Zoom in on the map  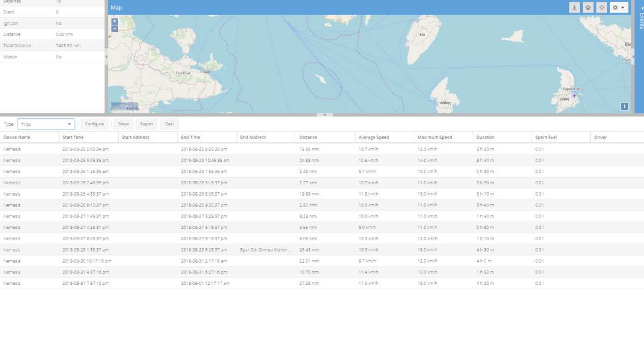click(x=115, y=21)
